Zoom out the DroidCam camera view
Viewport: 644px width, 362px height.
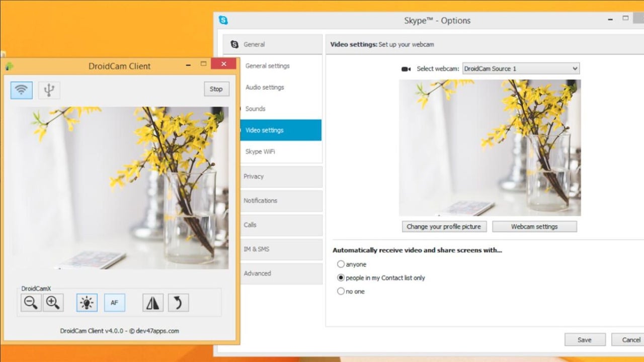tap(31, 303)
